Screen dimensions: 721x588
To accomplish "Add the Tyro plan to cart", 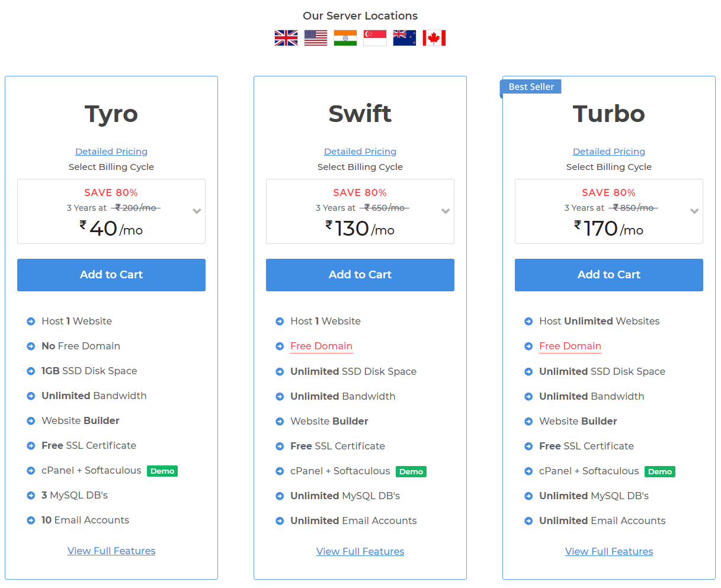I will point(111,275).
